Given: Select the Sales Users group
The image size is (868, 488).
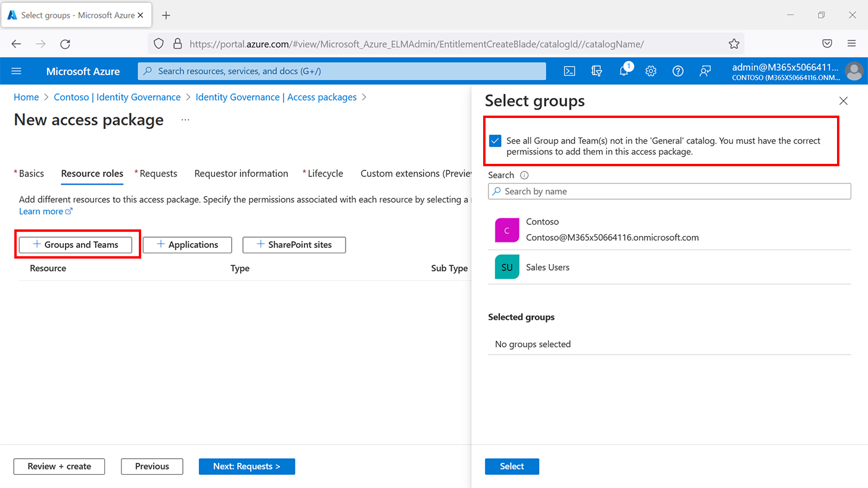Looking at the screenshot, I should [547, 268].
